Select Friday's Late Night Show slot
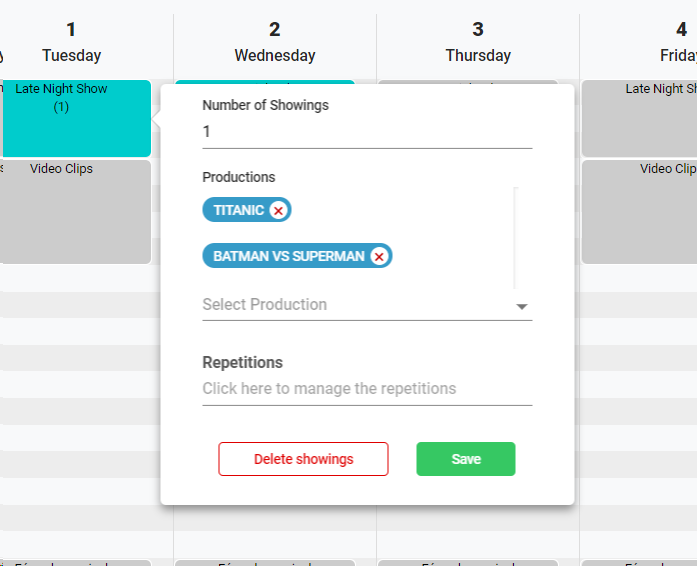The height and width of the screenshot is (566, 697). (x=640, y=118)
